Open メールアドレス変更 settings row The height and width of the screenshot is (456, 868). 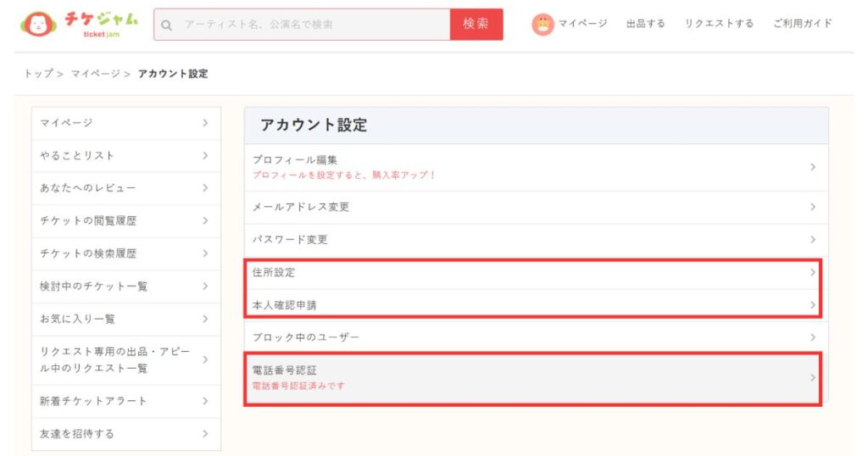coord(536,207)
